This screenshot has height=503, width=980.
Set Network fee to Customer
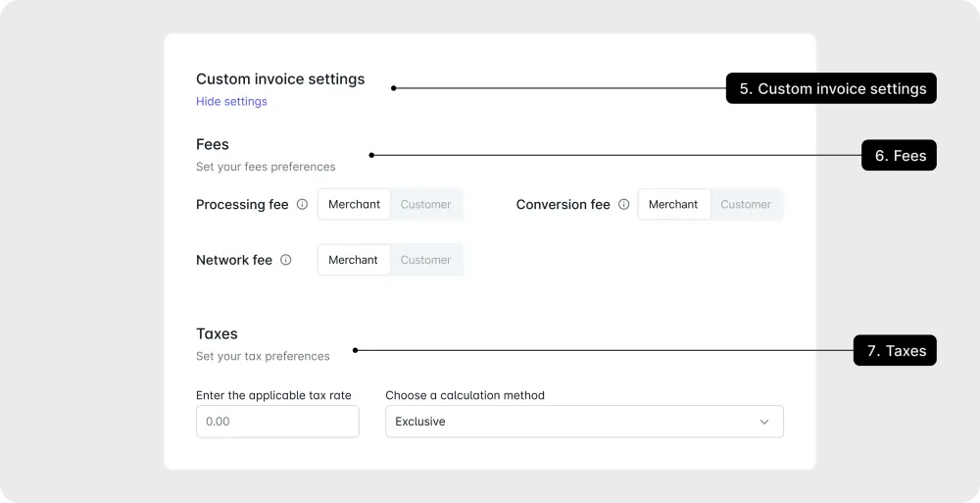click(x=425, y=260)
